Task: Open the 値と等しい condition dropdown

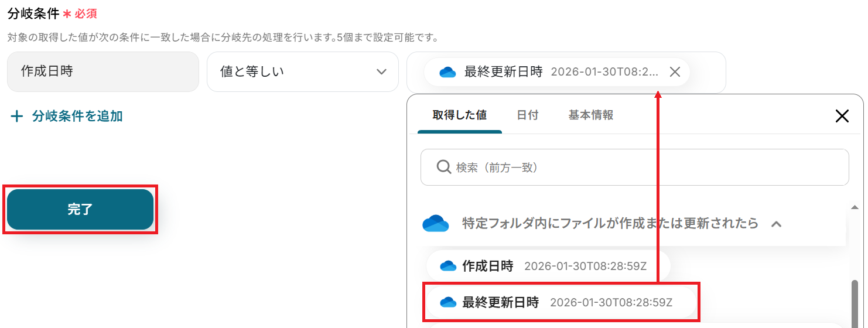Action: [302, 71]
